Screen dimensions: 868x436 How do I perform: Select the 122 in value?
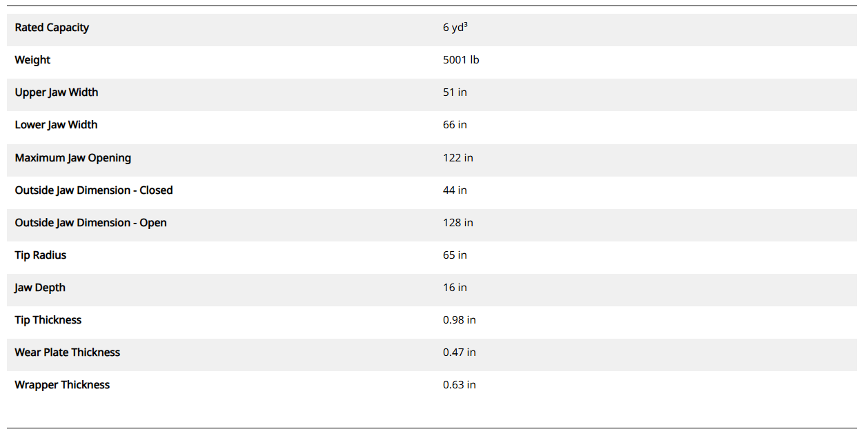[457, 158]
